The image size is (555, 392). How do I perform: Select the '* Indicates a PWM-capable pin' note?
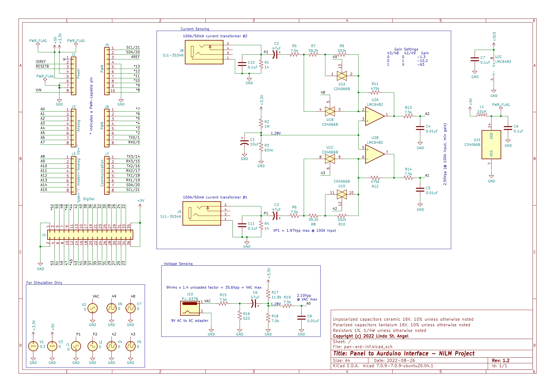pyautogui.click(x=91, y=106)
